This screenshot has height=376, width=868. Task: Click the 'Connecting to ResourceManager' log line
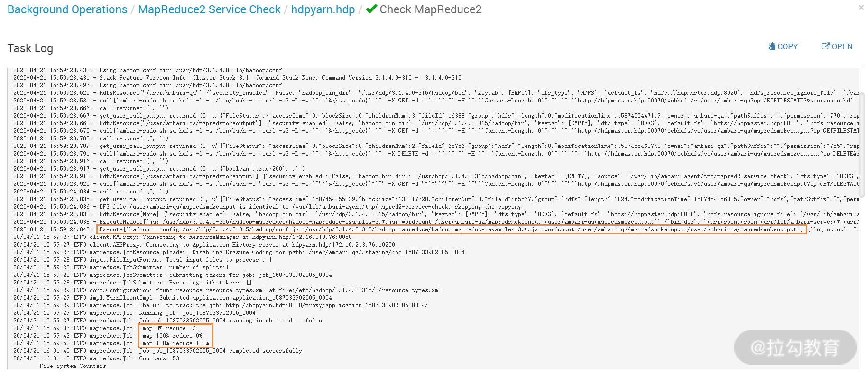tap(183, 237)
